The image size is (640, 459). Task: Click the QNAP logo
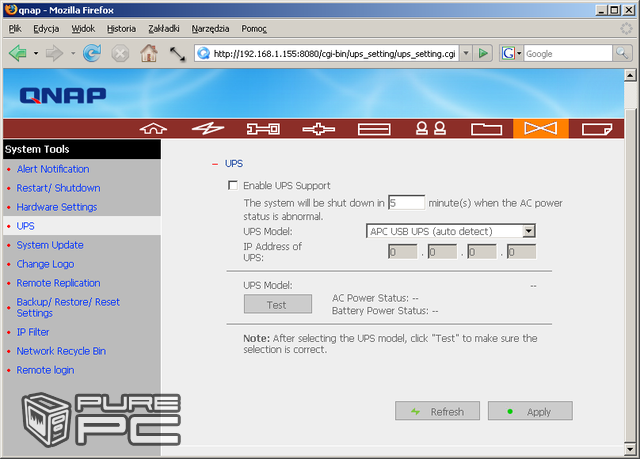63,95
